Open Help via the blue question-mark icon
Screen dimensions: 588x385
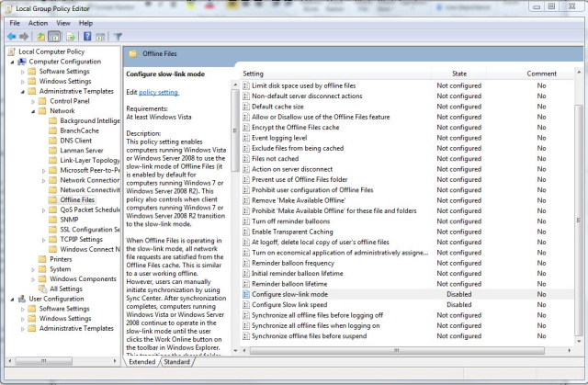(87, 37)
